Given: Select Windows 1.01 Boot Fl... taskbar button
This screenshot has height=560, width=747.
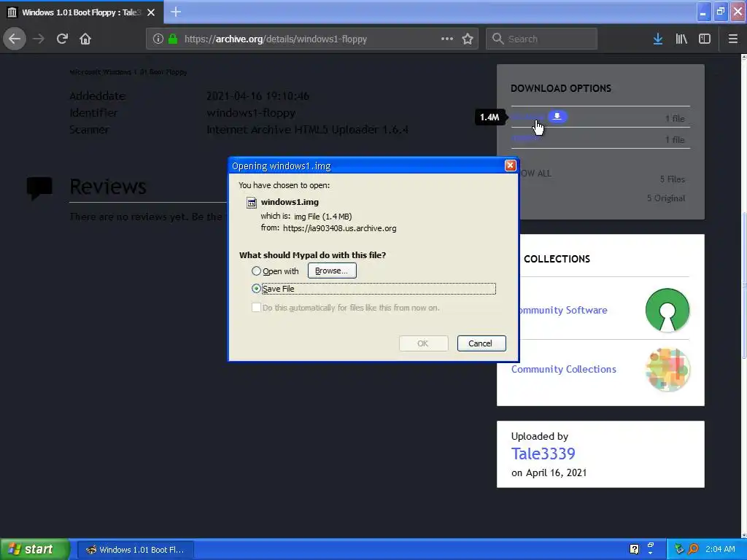Looking at the screenshot, I should point(135,550).
